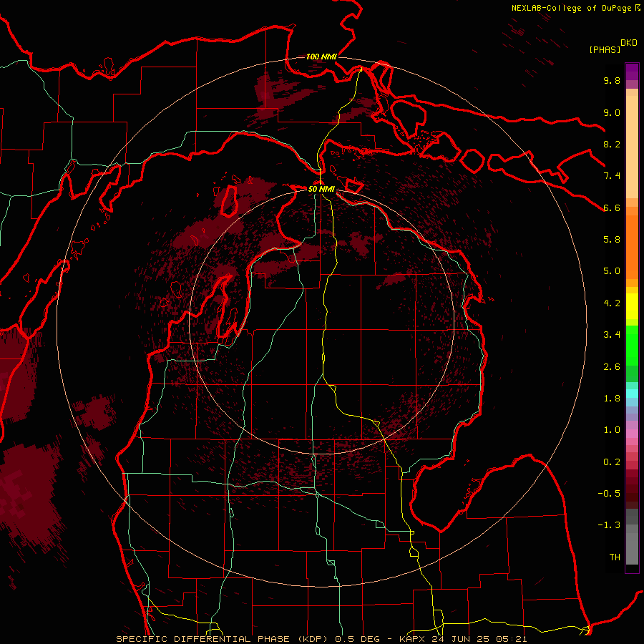This screenshot has height=644, width=644.
Task: Click the 3.4 value on the scale
Action: click(x=612, y=335)
